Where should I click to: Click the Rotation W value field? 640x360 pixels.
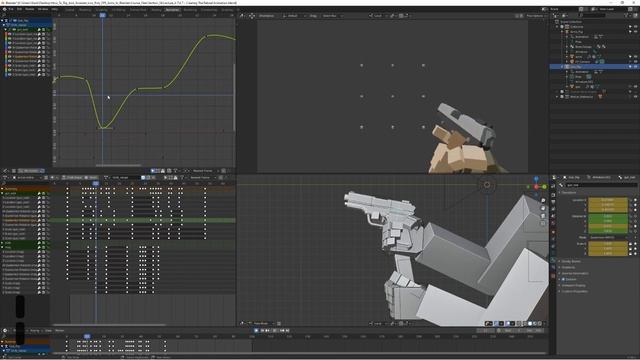(x=608, y=216)
